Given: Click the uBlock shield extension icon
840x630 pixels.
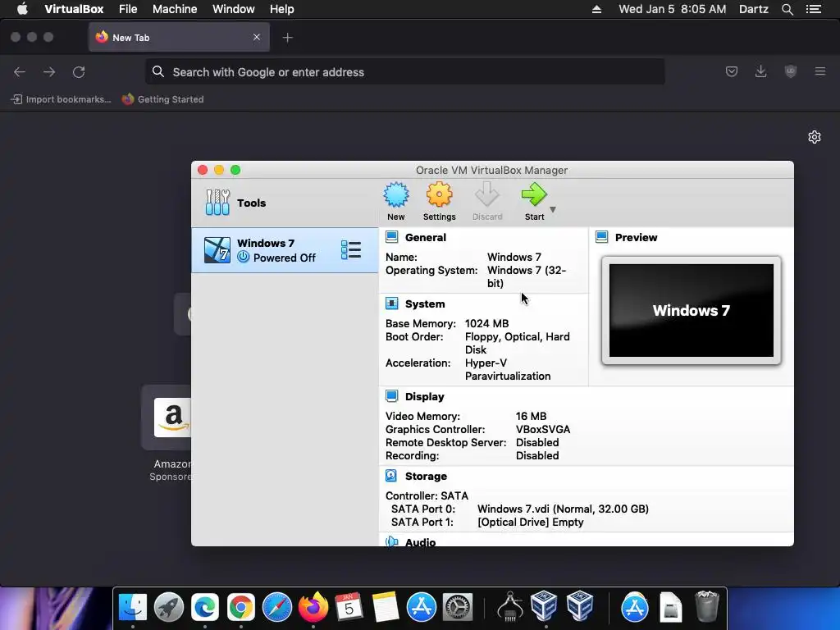Looking at the screenshot, I should [x=790, y=71].
